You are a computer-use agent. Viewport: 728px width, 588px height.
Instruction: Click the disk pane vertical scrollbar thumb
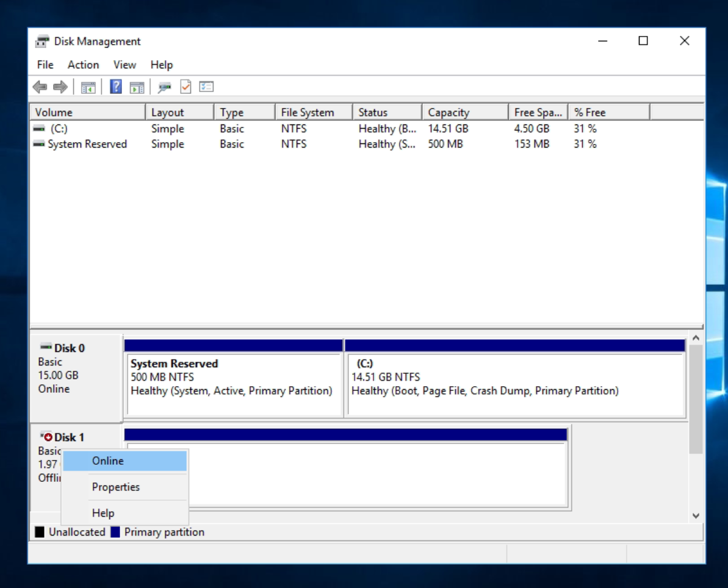click(x=696, y=399)
